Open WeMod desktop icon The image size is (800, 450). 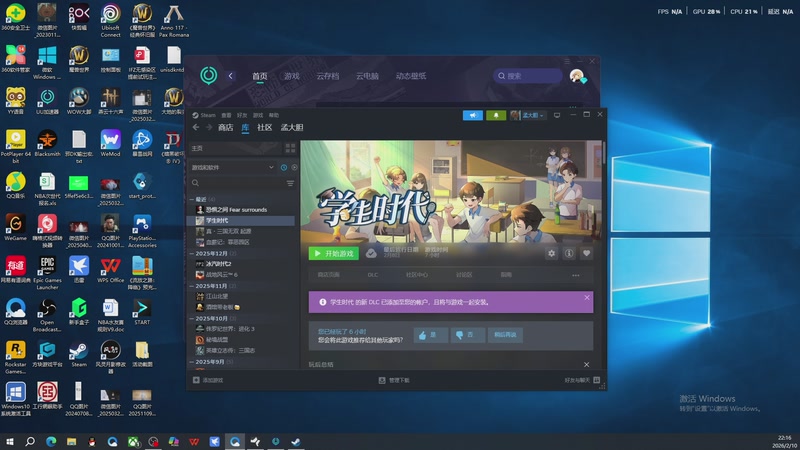tap(111, 143)
